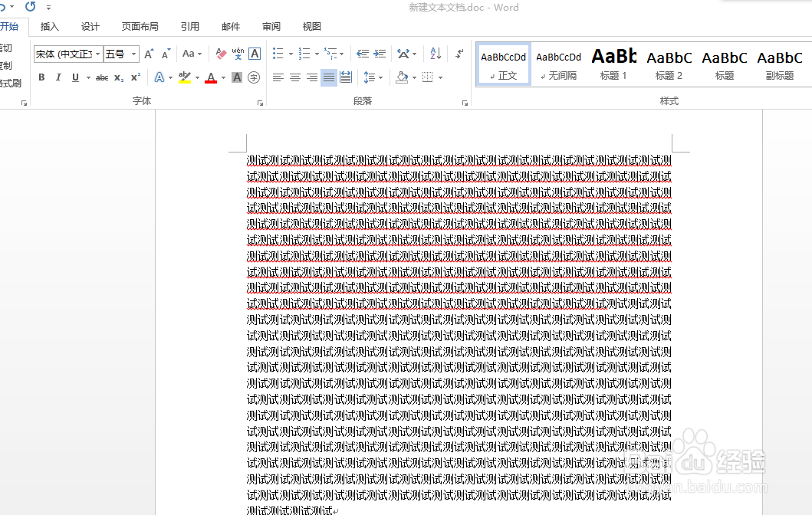Click the paragraph shading paint bucket

pyautogui.click(x=402, y=77)
